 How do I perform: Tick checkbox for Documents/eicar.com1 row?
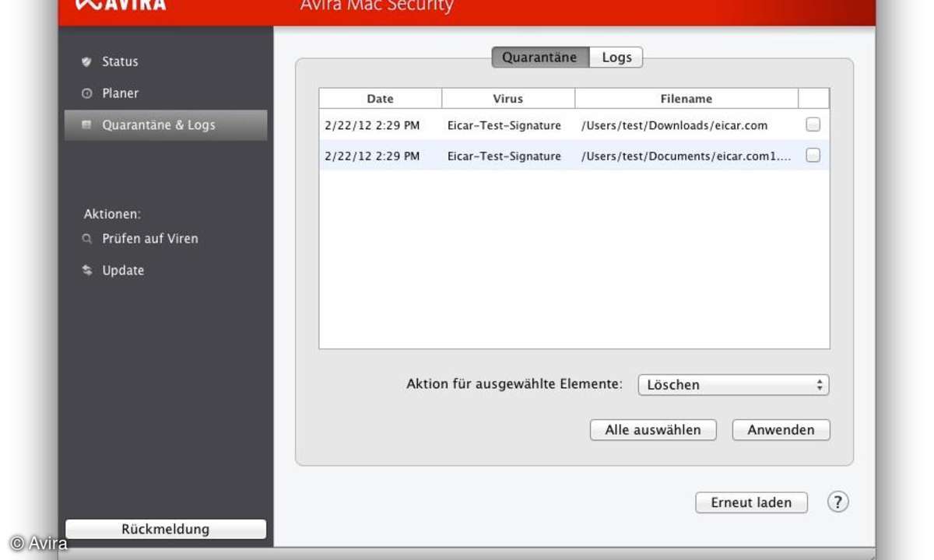coord(813,156)
